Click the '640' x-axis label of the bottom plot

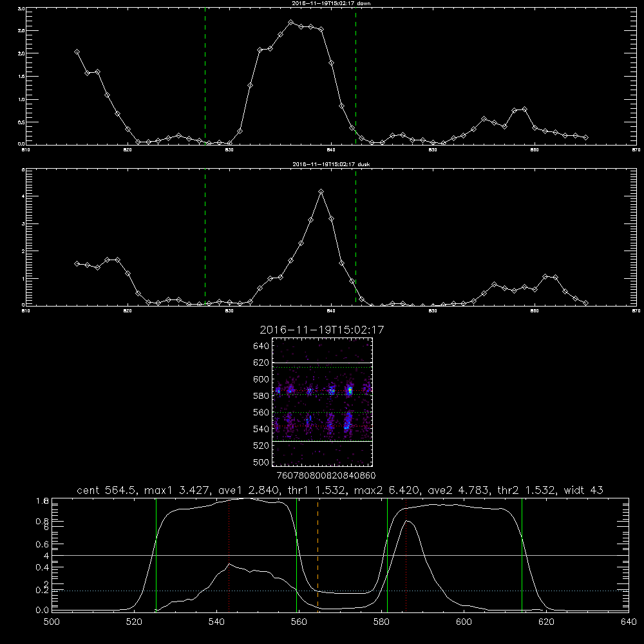click(629, 622)
